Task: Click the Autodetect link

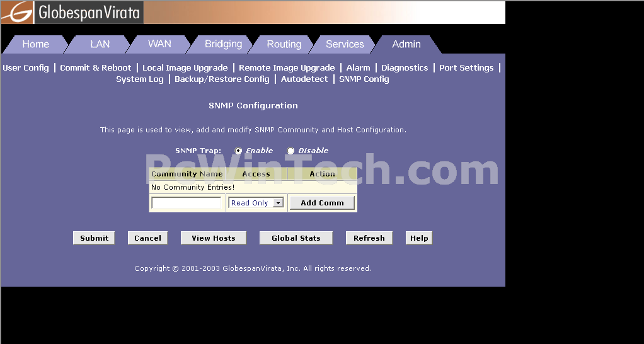Action: [x=304, y=79]
